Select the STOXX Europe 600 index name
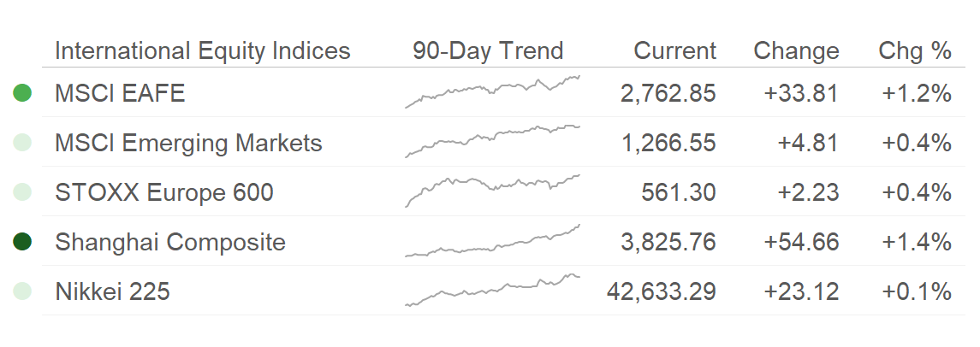The height and width of the screenshot is (347, 980). [164, 192]
